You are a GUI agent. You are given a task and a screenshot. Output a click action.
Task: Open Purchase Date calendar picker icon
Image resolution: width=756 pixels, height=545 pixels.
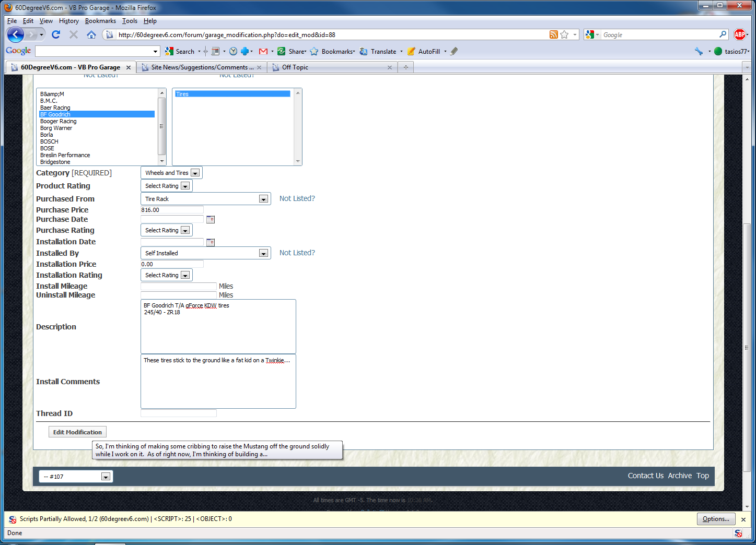[x=211, y=220]
